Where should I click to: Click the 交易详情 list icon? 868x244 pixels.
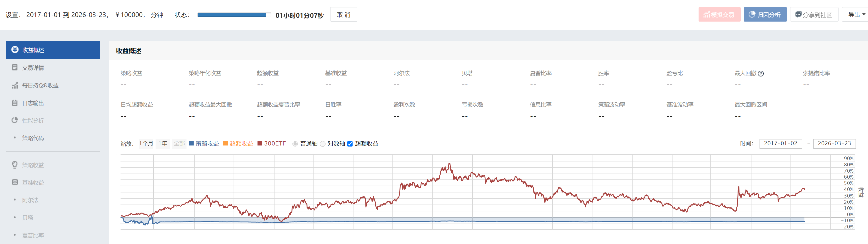tap(15, 68)
